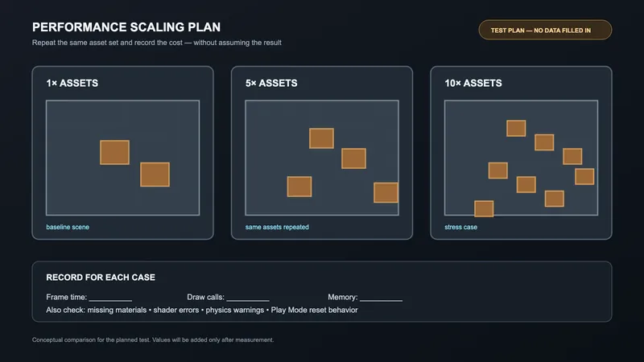Click the PERFORMANCE SCALING PLAN title
This screenshot has width=644, height=362.
point(126,27)
